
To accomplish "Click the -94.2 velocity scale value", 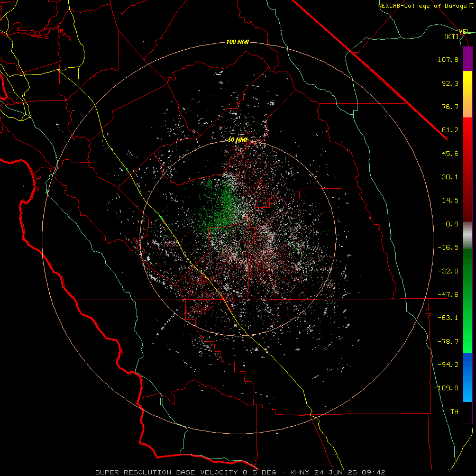I will click(x=448, y=365).
